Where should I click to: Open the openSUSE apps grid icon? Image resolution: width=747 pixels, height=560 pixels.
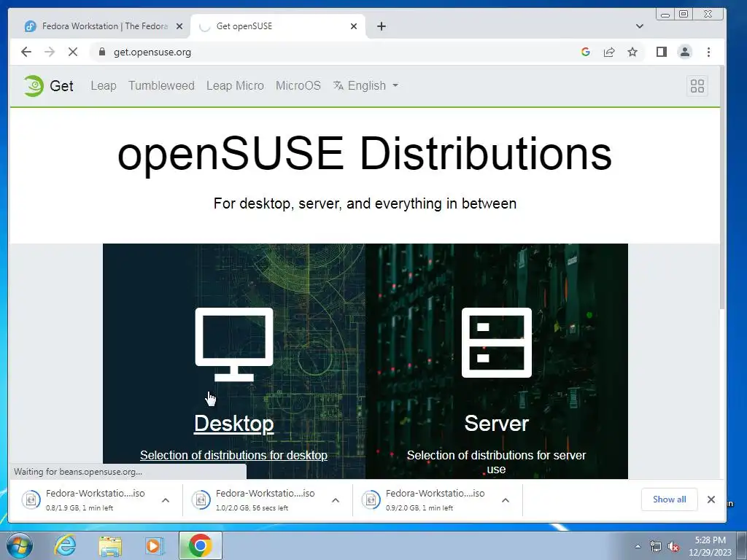[697, 86]
